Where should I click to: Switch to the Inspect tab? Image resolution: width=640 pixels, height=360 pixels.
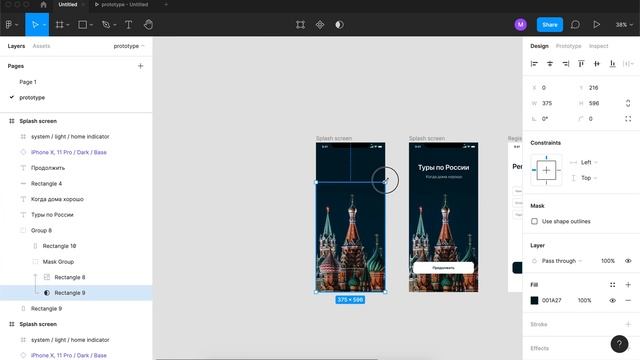point(598,46)
